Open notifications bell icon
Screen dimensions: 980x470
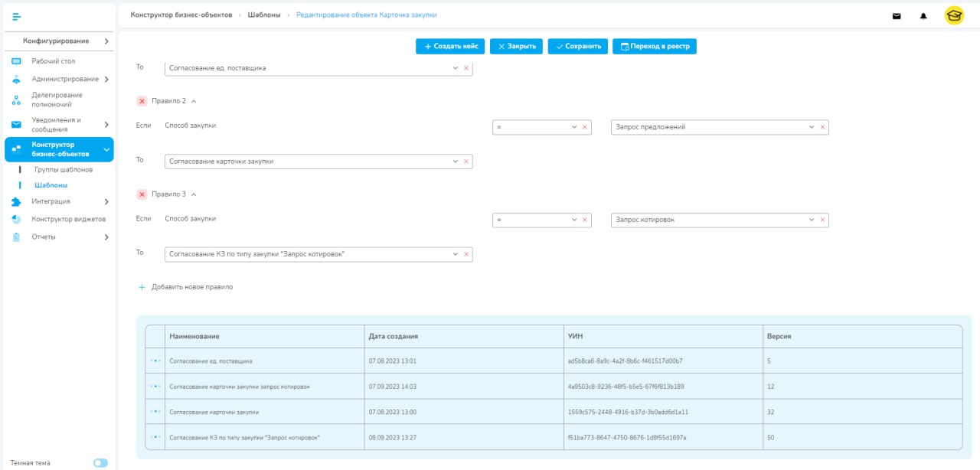[923, 16]
